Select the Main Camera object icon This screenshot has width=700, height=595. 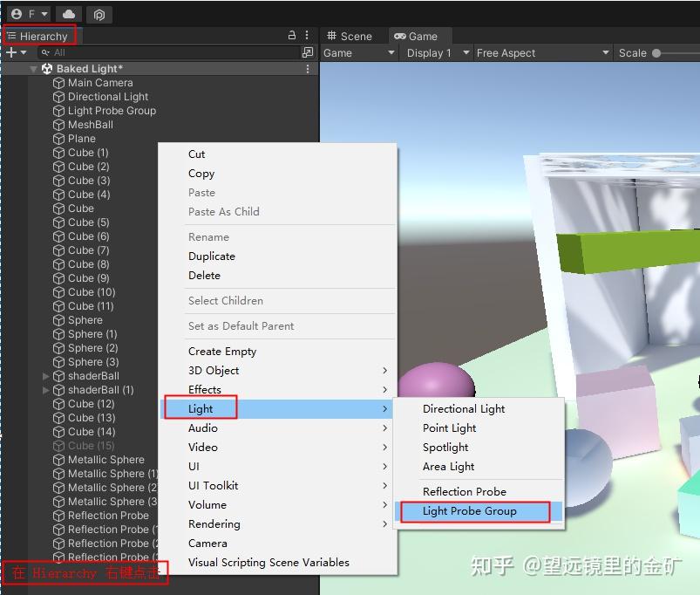tap(58, 83)
